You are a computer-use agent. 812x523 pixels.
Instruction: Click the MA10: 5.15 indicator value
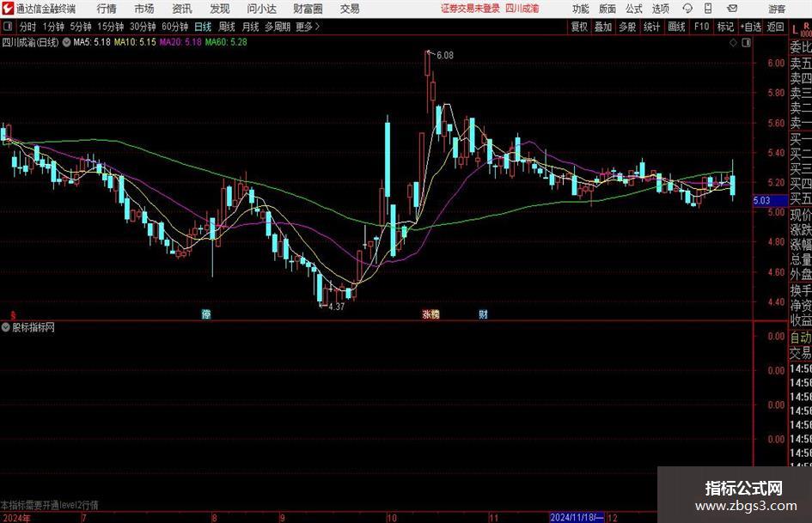point(135,42)
